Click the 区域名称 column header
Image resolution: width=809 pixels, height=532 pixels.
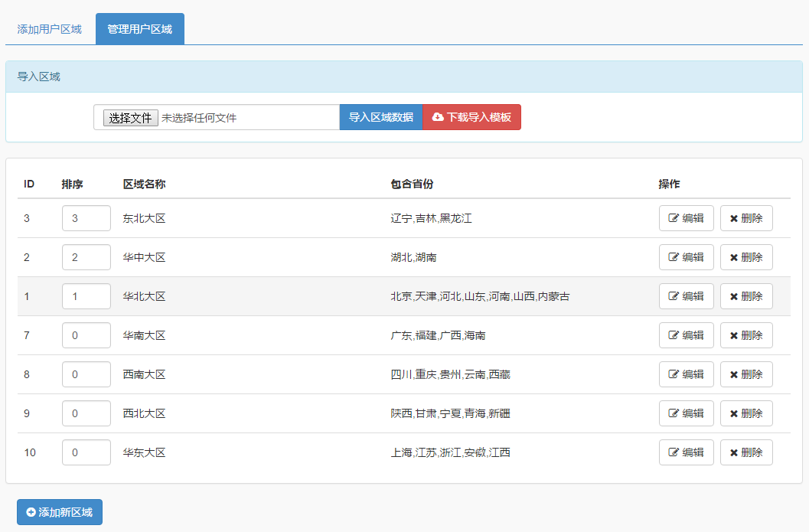pos(144,184)
